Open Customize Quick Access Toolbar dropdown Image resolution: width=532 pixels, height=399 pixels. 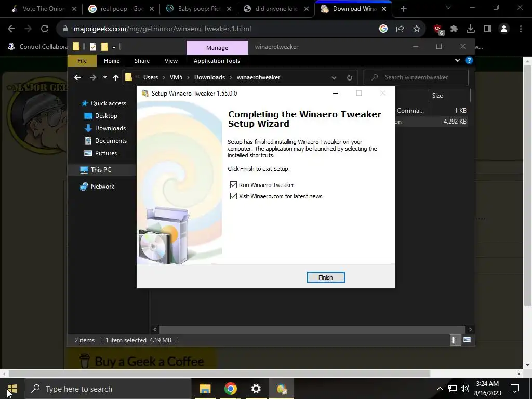coord(114,47)
